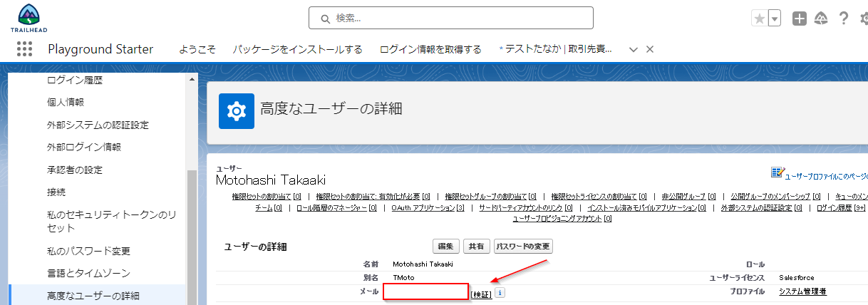The image size is (868, 305).
Task: Open 個人情報 in sidebar
Action: click(66, 103)
